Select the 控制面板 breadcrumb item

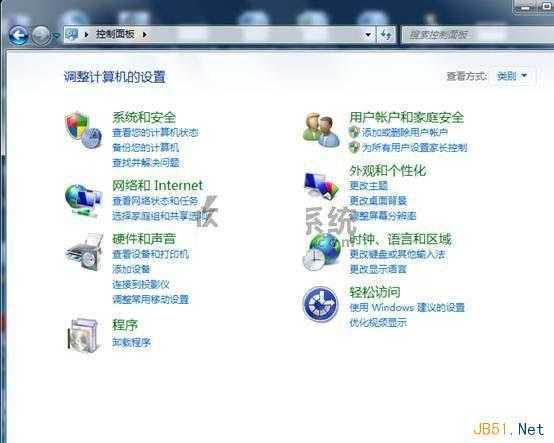pyautogui.click(x=115, y=34)
